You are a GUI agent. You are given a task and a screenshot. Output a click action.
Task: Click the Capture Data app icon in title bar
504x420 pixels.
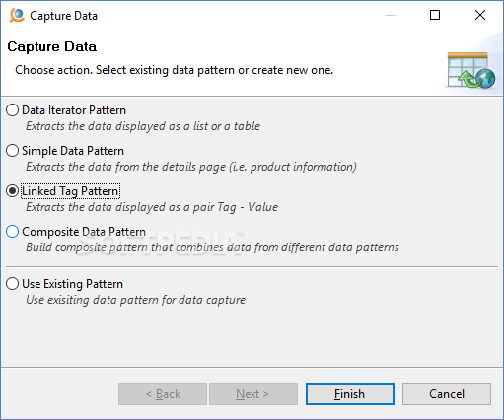17,15
